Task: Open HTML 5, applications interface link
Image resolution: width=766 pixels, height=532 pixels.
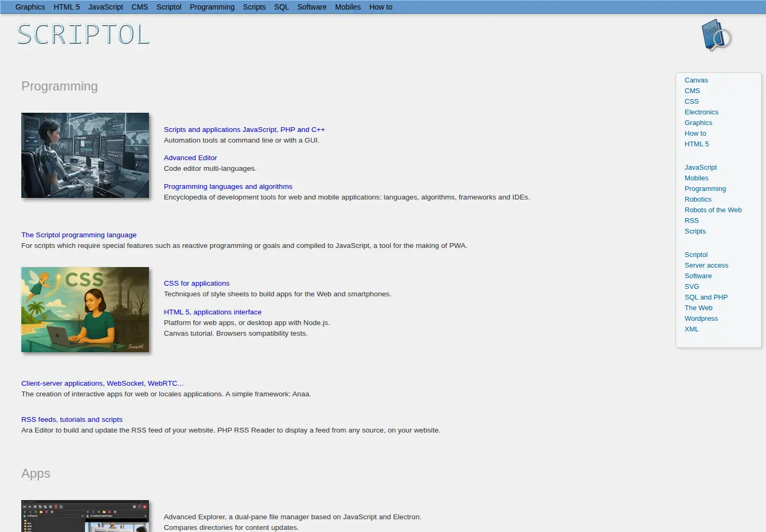Action: (x=213, y=312)
